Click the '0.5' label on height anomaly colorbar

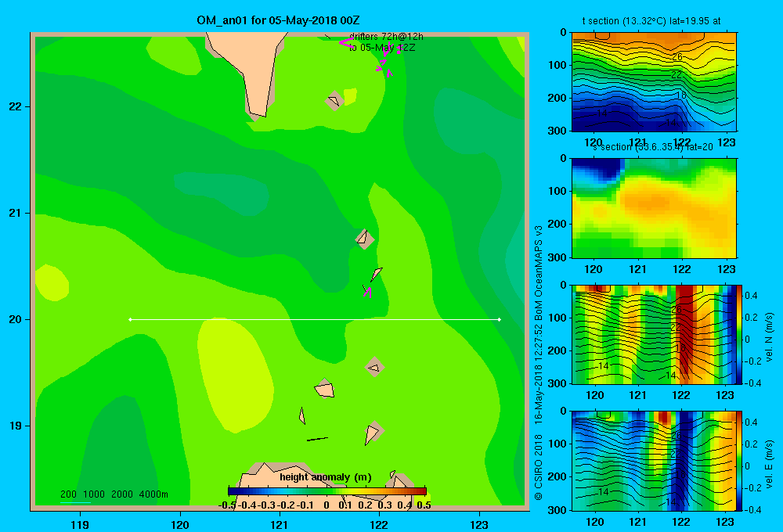pos(424,505)
